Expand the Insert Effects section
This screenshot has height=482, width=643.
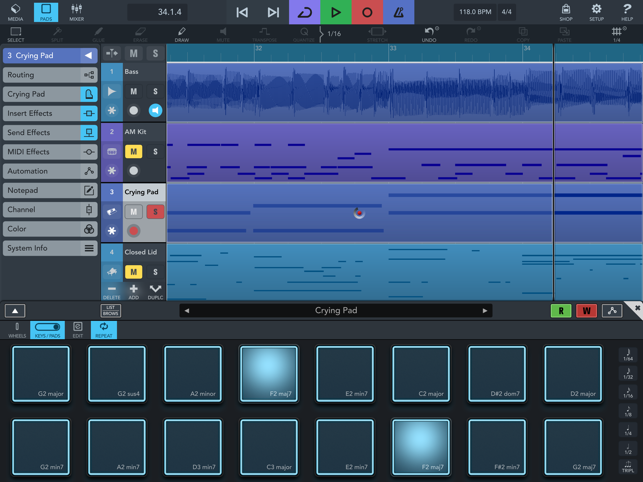tap(49, 114)
